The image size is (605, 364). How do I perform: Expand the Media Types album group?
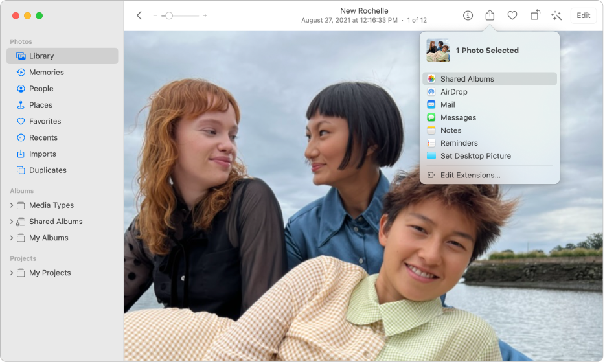[x=12, y=205]
